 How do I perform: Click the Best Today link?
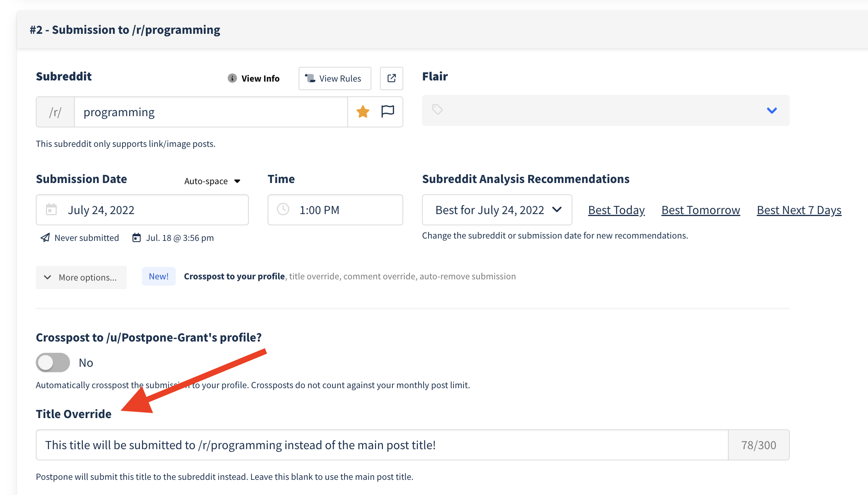[616, 210]
